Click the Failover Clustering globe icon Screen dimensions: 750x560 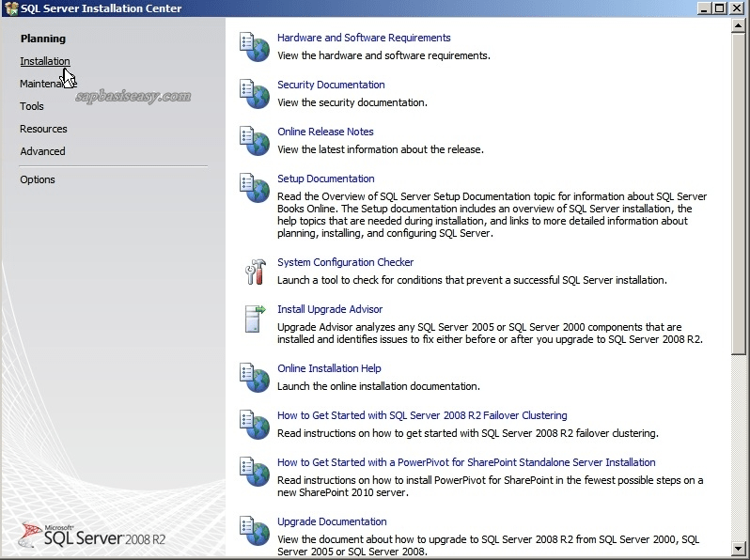255,424
